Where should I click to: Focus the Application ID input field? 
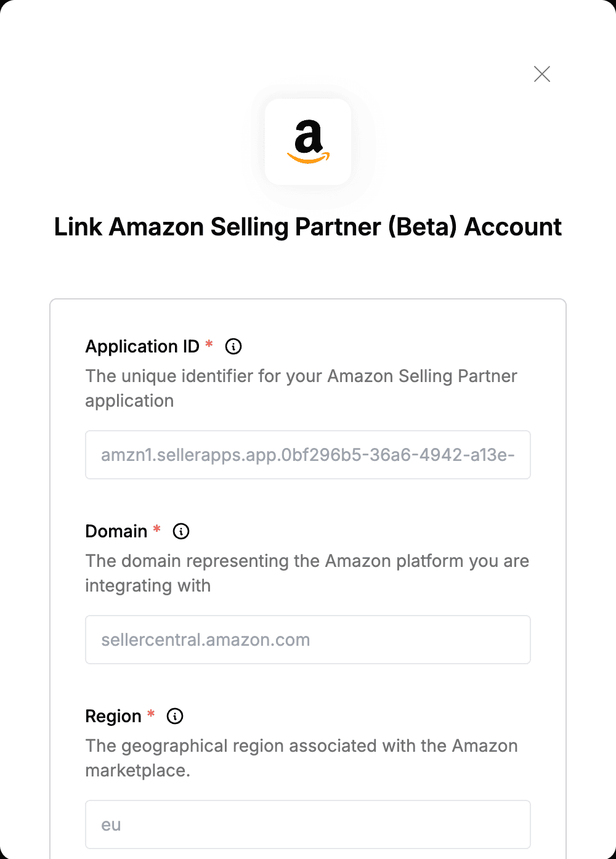pos(308,455)
